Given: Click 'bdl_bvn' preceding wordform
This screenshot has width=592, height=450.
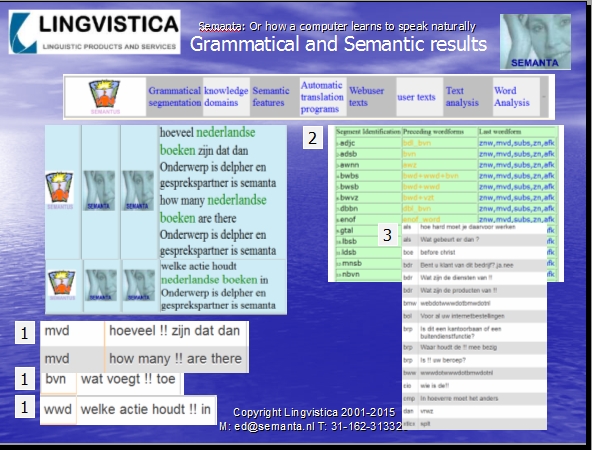Looking at the screenshot, I should pos(417,143).
